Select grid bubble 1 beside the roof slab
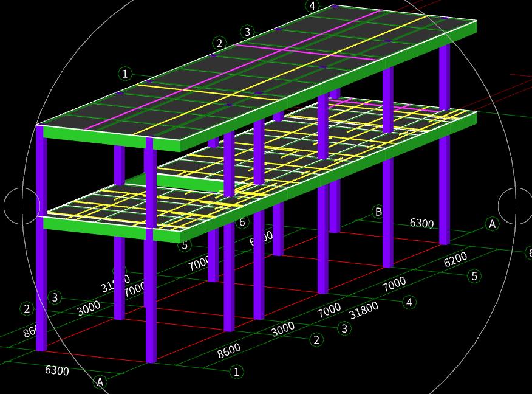The image size is (532, 394). click(125, 74)
